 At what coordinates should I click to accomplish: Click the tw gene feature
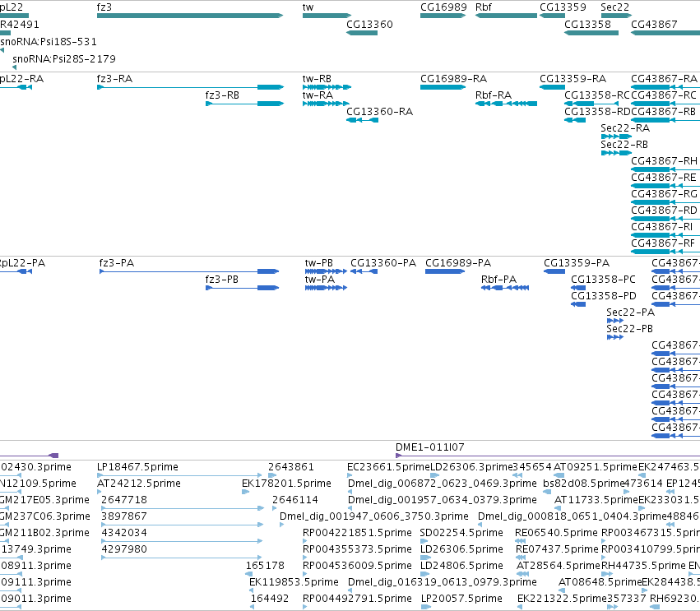point(327,16)
